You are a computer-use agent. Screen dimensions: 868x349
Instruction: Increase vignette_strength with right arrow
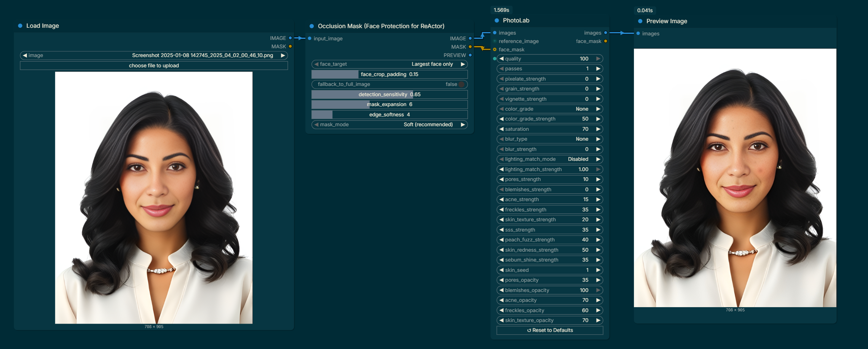pos(598,99)
